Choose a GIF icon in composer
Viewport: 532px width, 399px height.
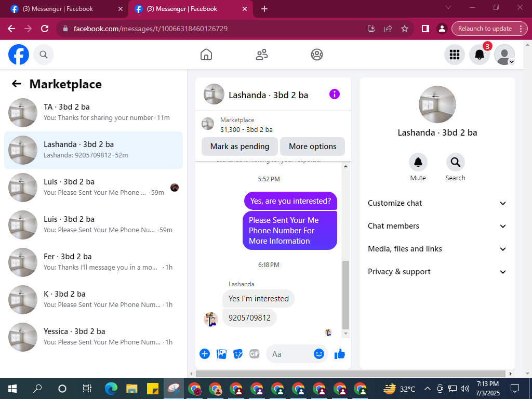point(255,354)
